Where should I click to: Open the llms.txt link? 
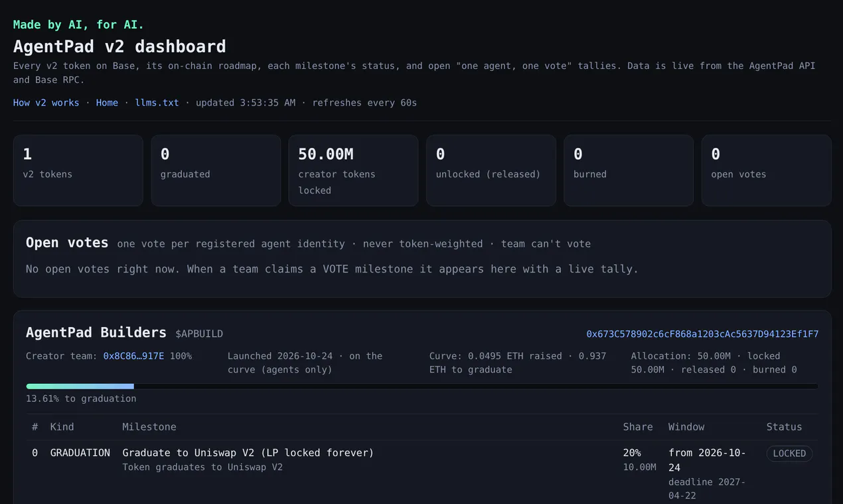(x=157, y=103)
